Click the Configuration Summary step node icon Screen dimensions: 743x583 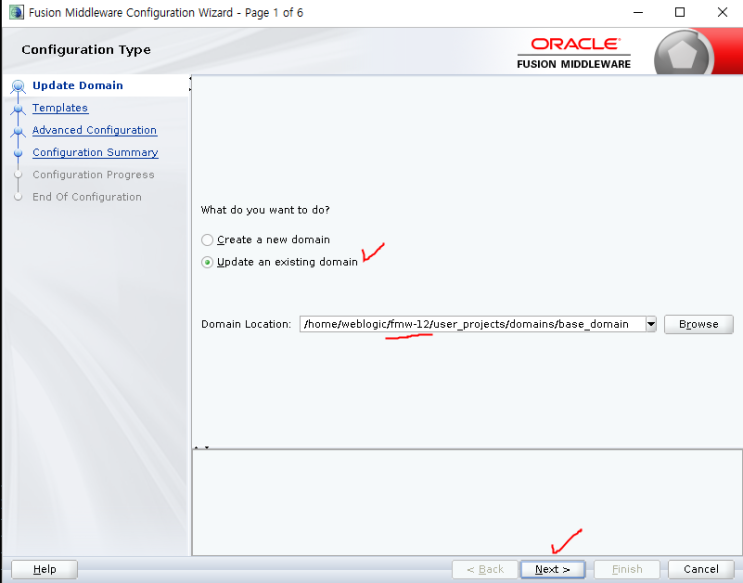(x=18, y=153)
